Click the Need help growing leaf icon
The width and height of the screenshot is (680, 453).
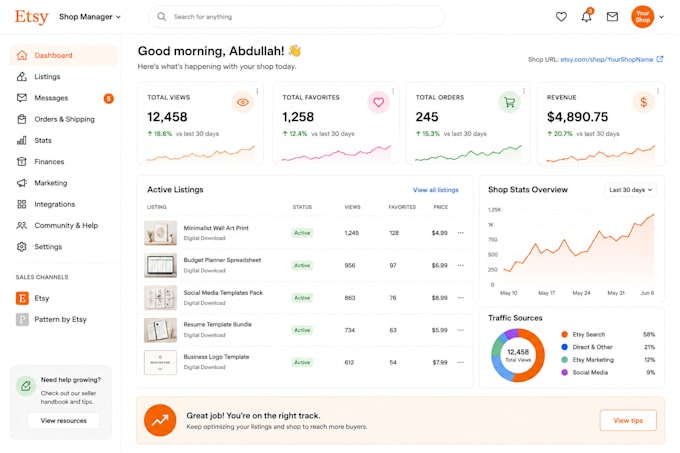26,386
